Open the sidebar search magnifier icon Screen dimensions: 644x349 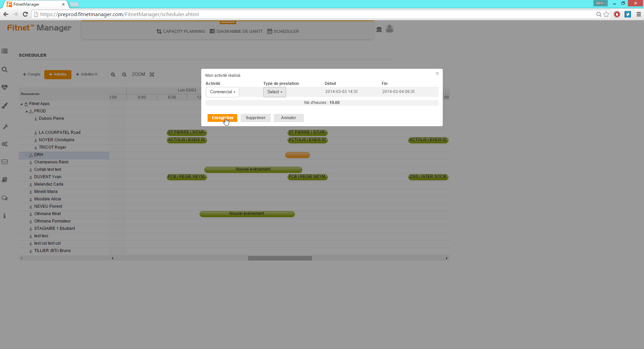(5, 69)
